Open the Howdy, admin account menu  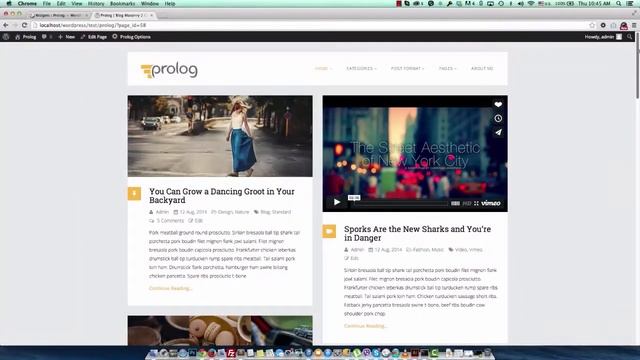(x=603, y=37)
